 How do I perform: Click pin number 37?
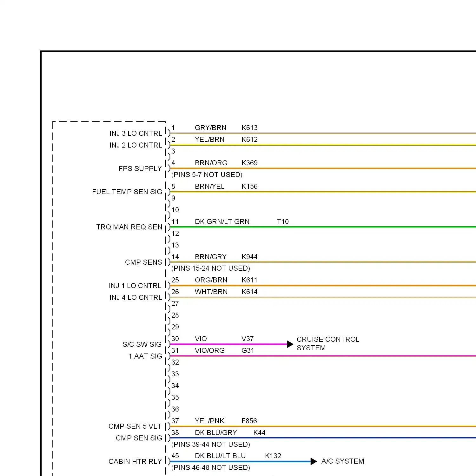[x=175, y=421]
